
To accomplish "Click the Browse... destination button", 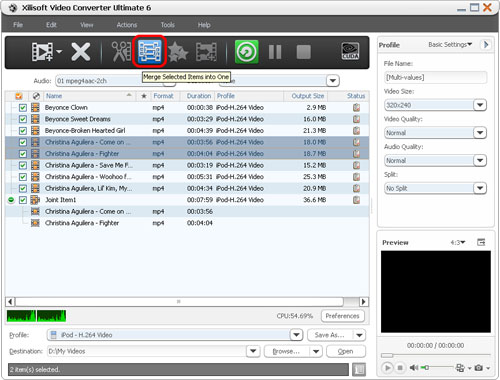I will point(286,351).
